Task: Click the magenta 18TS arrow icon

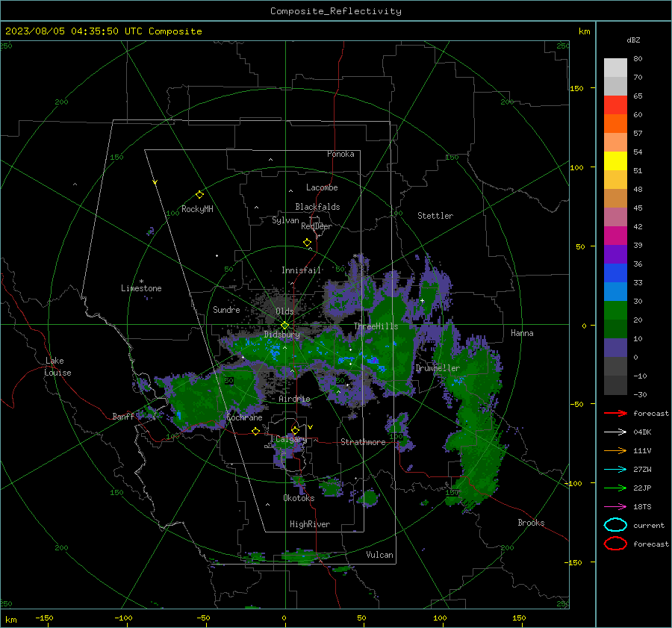Action: click(615, 507)
